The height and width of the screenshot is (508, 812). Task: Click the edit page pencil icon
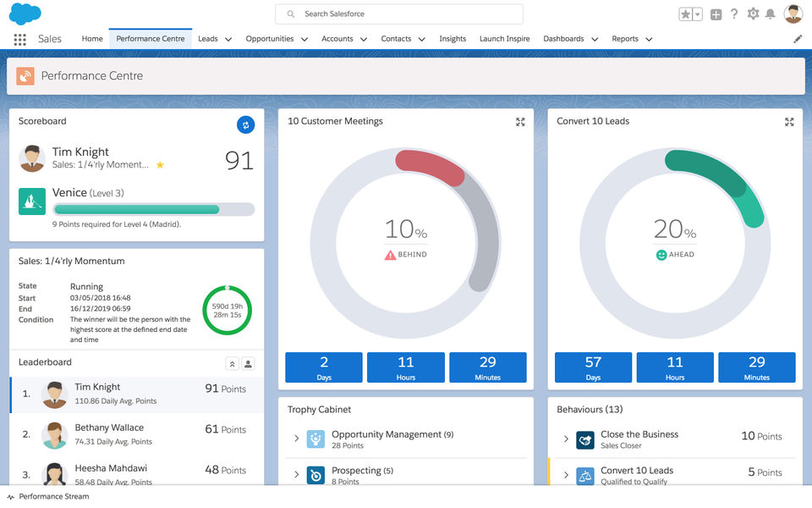[798, 39]
